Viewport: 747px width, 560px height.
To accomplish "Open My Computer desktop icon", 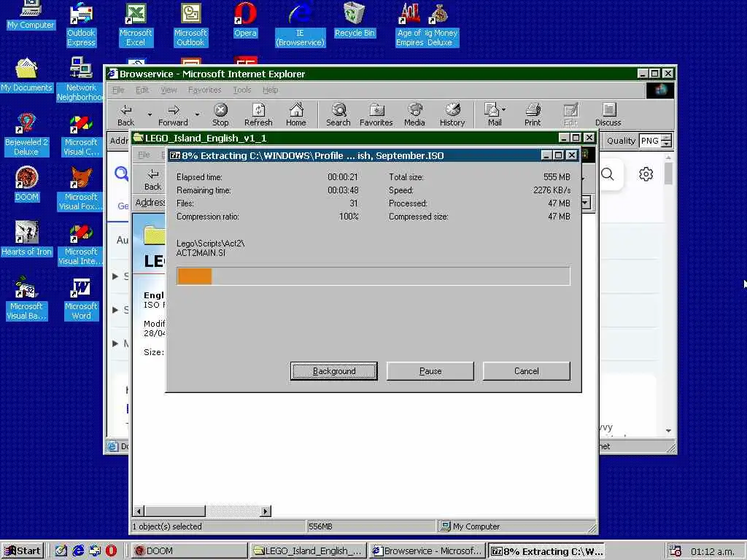I will [31, 15].
